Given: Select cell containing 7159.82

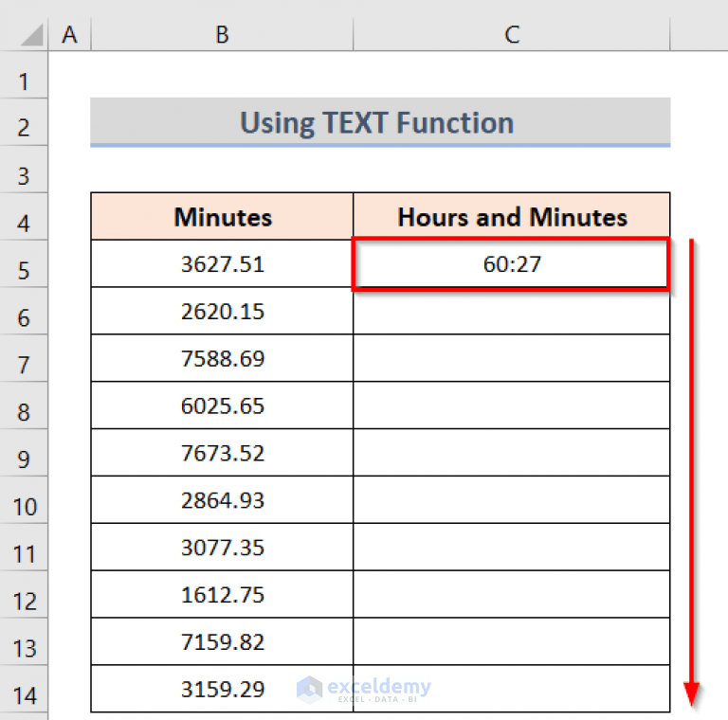Looking at the screenshot, I should coord(222,642).
